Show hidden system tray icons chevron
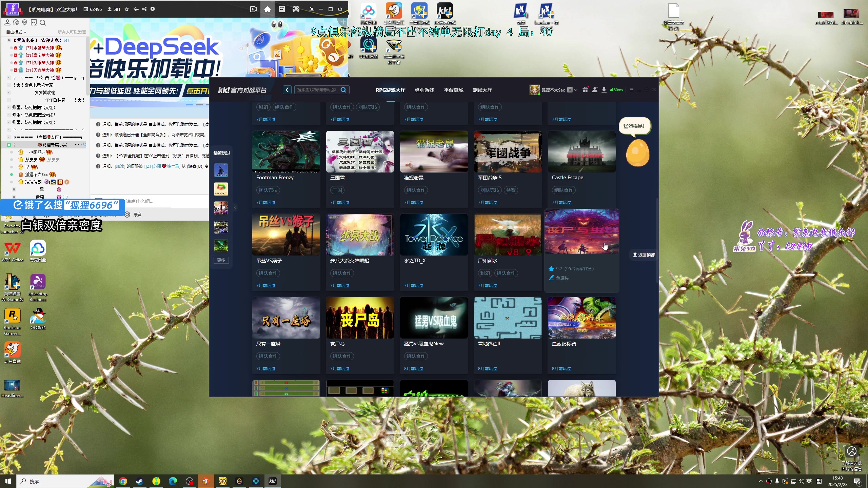Viewport: 868px width, 488px height. tap(761, 481)
